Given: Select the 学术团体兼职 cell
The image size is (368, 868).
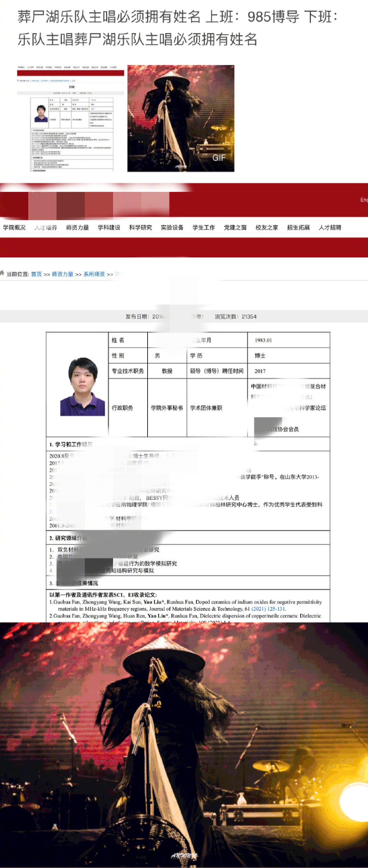Looking at the screenshot, I should click(217, 408).
